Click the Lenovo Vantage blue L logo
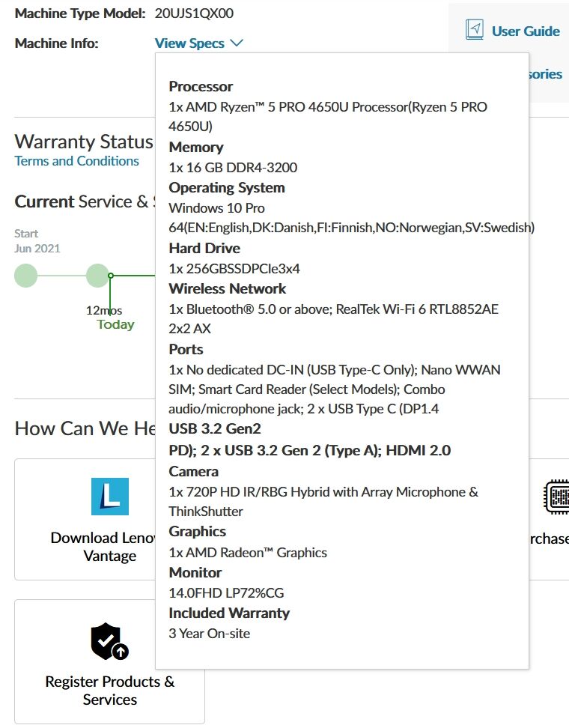 pyautogui.click(x=110, y=497)
